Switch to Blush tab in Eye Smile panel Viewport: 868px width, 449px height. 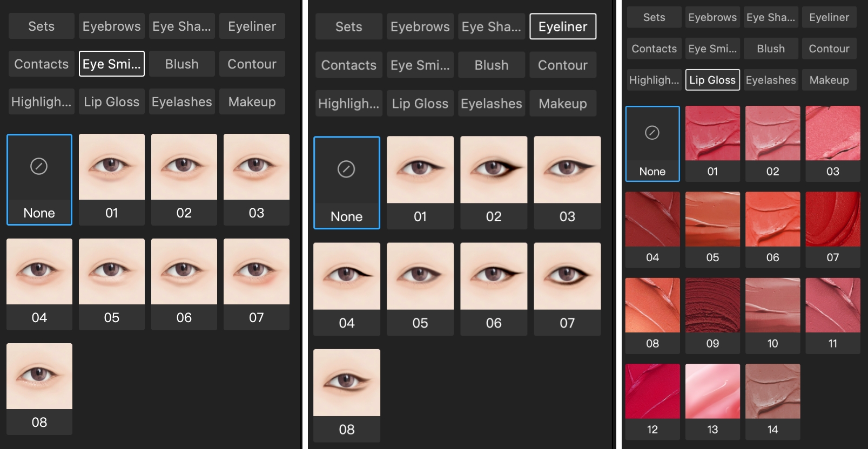pos(181,64)
